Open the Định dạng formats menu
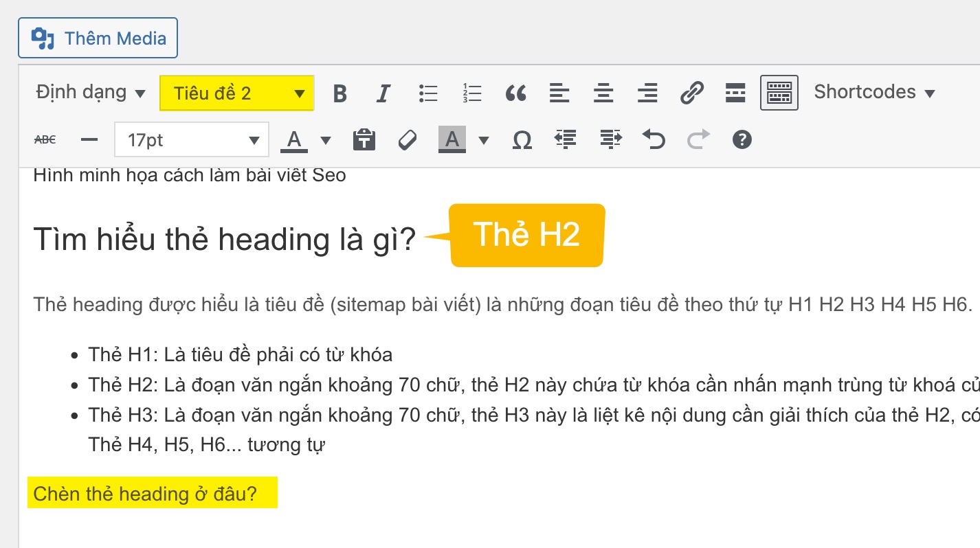 tap(91, 93)
